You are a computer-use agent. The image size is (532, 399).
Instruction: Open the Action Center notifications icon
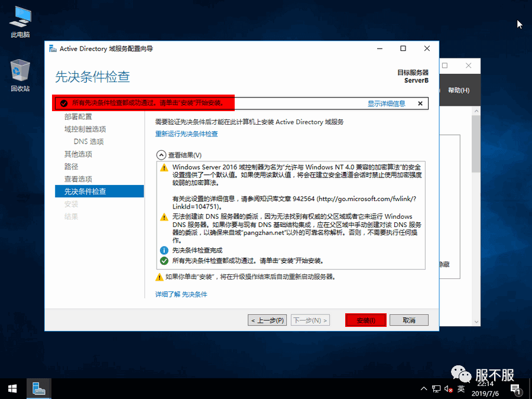click(x=515, y=390)
